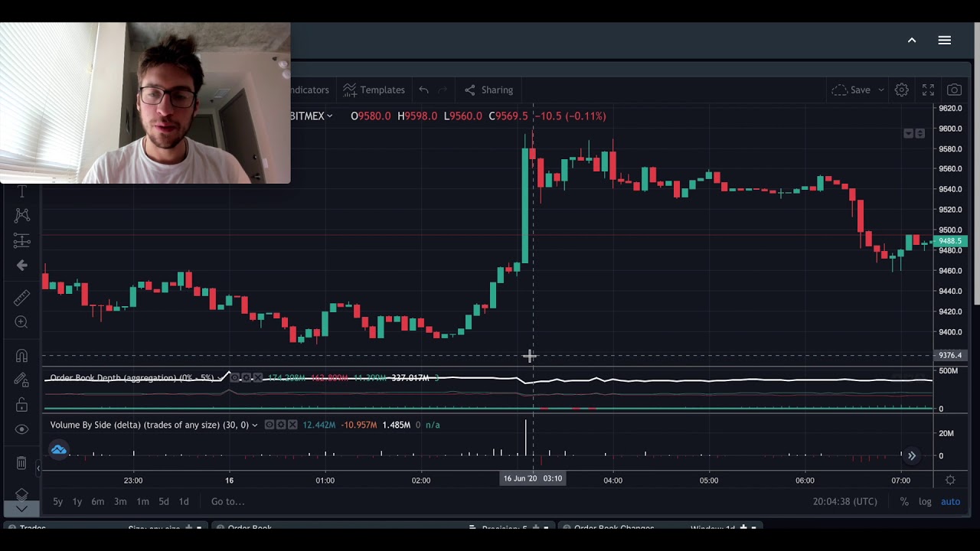Click the Sharing button
The width and height of the screenshot is (980, 551).
click(x=488, y=90)
